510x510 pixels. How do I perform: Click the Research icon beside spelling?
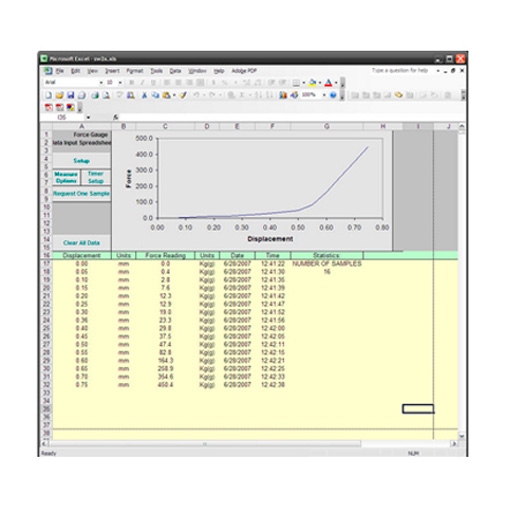click(x=131, y=95)
